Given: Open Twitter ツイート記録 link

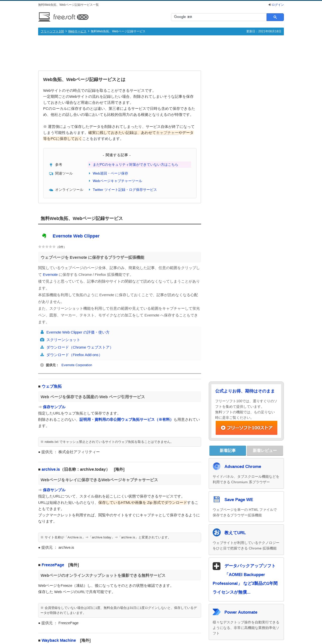Looking at the screenshot, I should click(125, 190).
